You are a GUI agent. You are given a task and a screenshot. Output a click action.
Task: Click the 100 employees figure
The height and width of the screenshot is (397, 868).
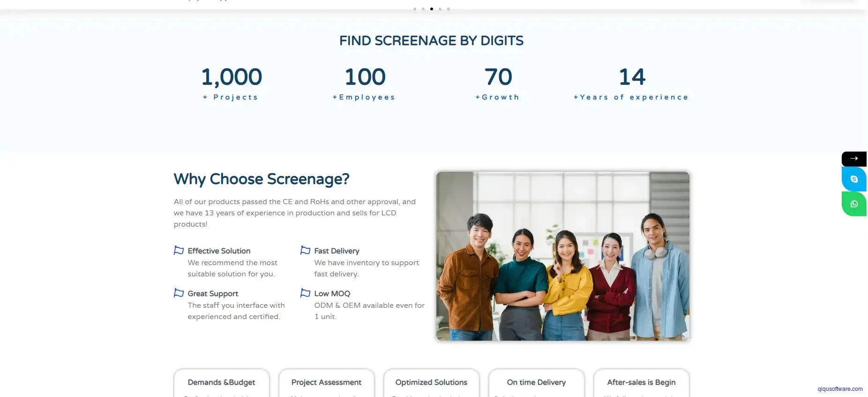365,77
